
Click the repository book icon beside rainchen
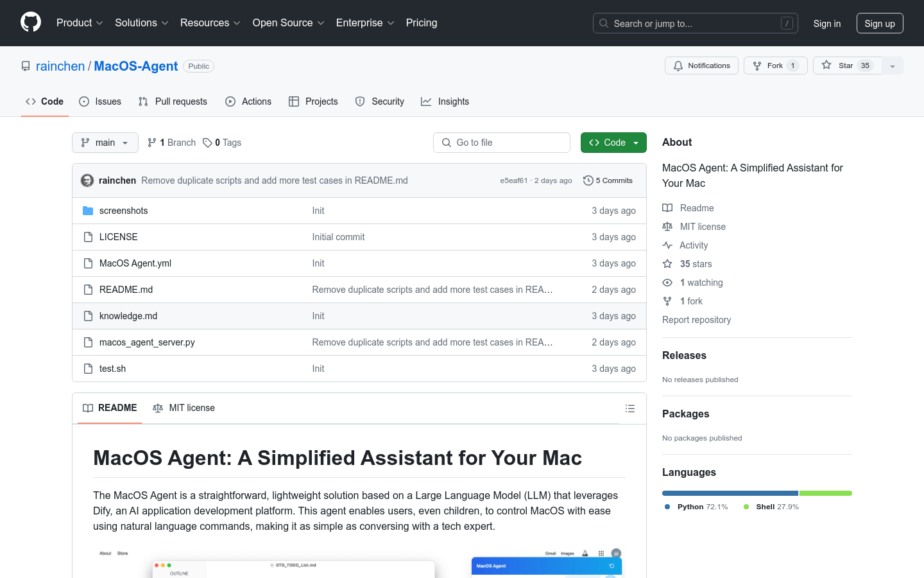click(x=26, y=66)
